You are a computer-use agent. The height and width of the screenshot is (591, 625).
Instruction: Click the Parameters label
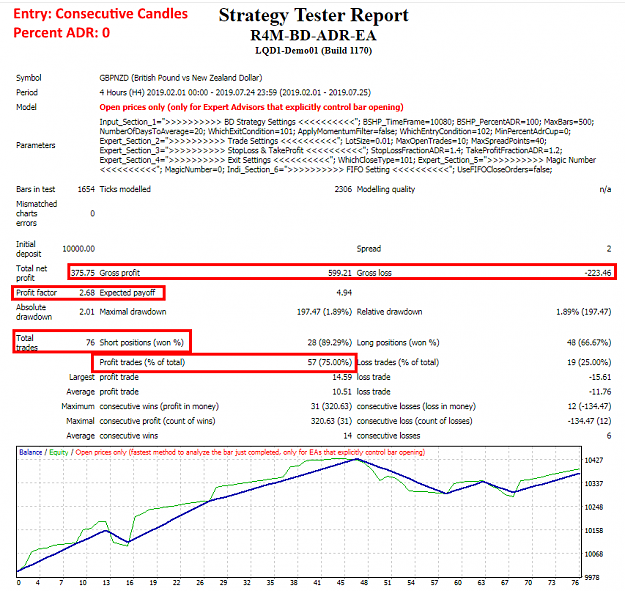coord(35,145)
